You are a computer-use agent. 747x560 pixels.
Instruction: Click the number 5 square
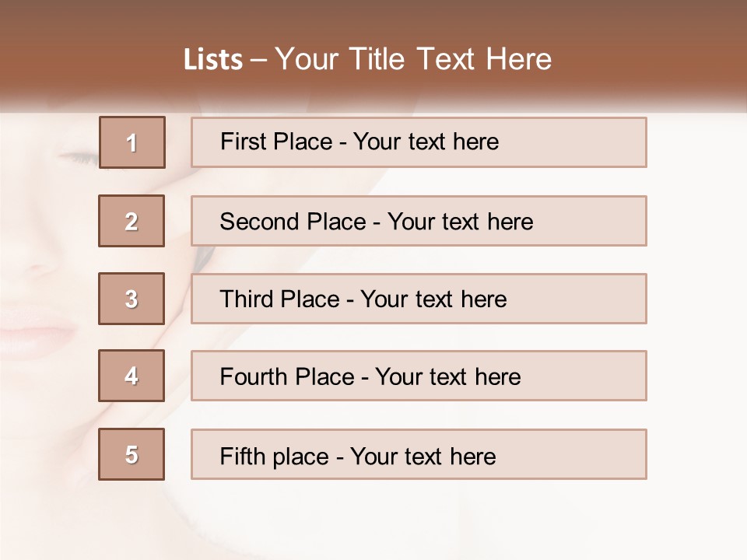coord(132,454)
